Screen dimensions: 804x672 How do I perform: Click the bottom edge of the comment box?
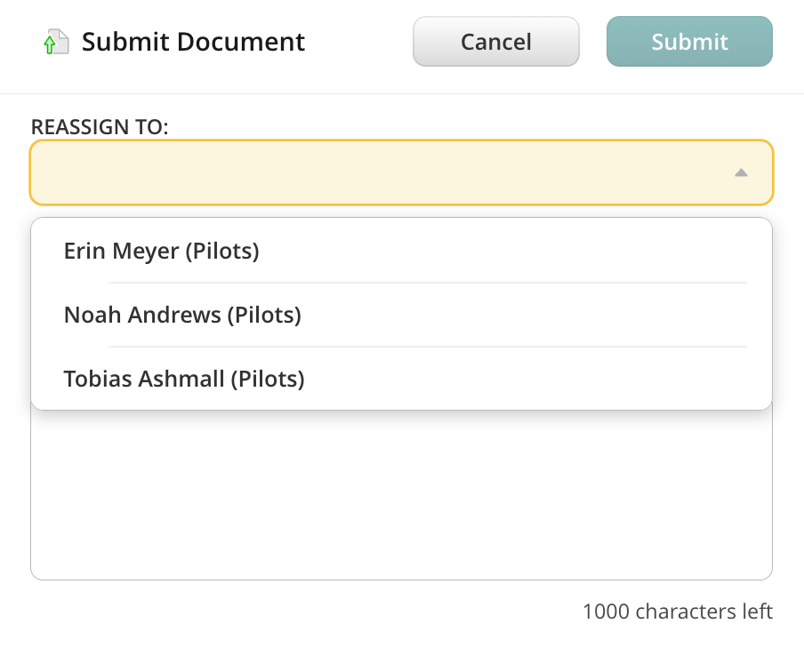click(401, 580)
